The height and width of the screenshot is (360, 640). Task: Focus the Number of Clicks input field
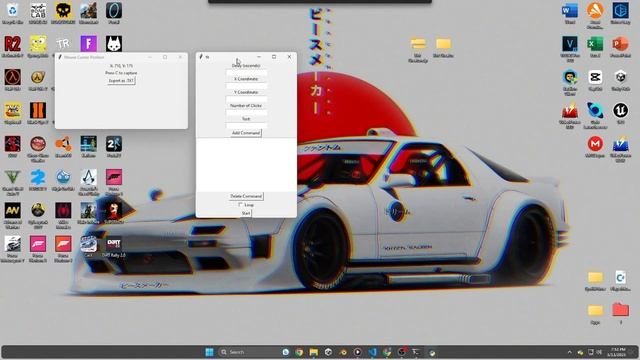click(x=246, y=112)
